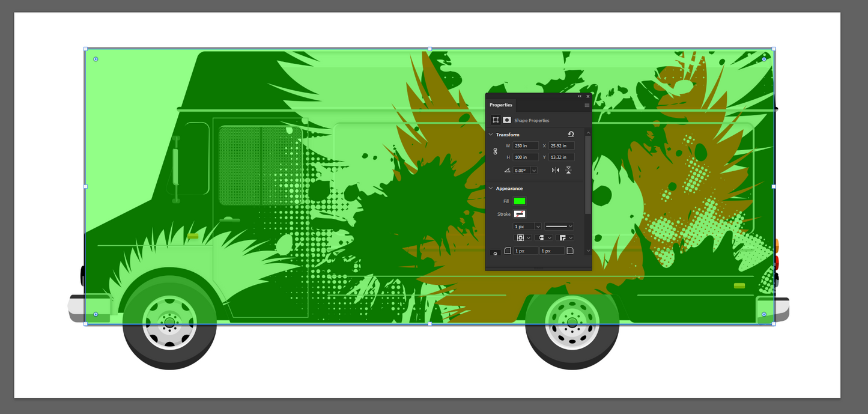Open the Properties panel options menu
This screenshot has height=414, width=868.
point(587,104)
